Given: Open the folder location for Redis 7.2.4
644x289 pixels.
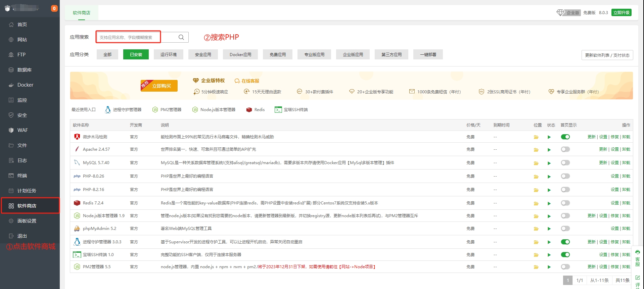Looking at the screenshot, I should coord(536,203).
